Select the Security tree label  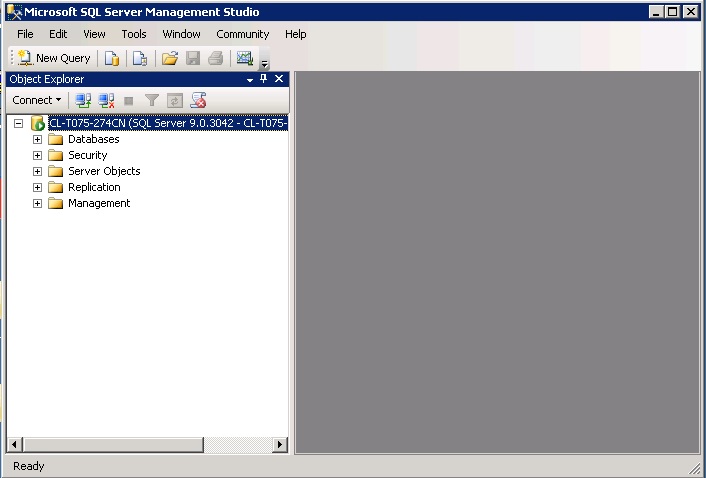click(x=88, y=155)
